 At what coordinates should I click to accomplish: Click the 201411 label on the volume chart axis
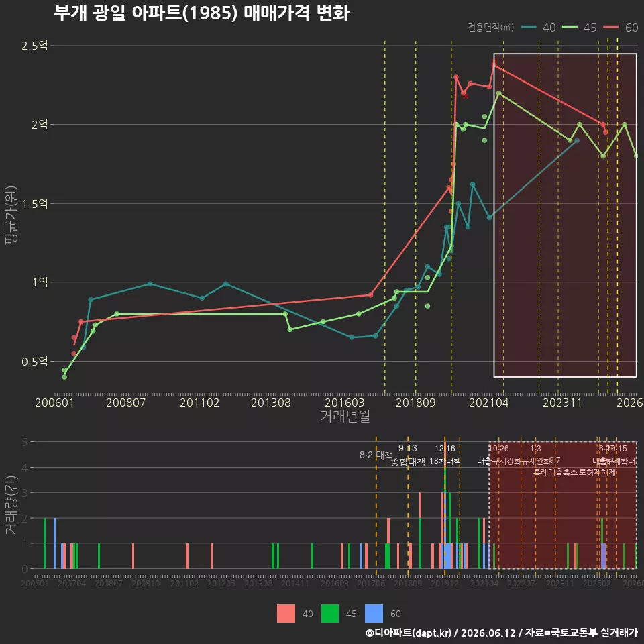[295, 583]
